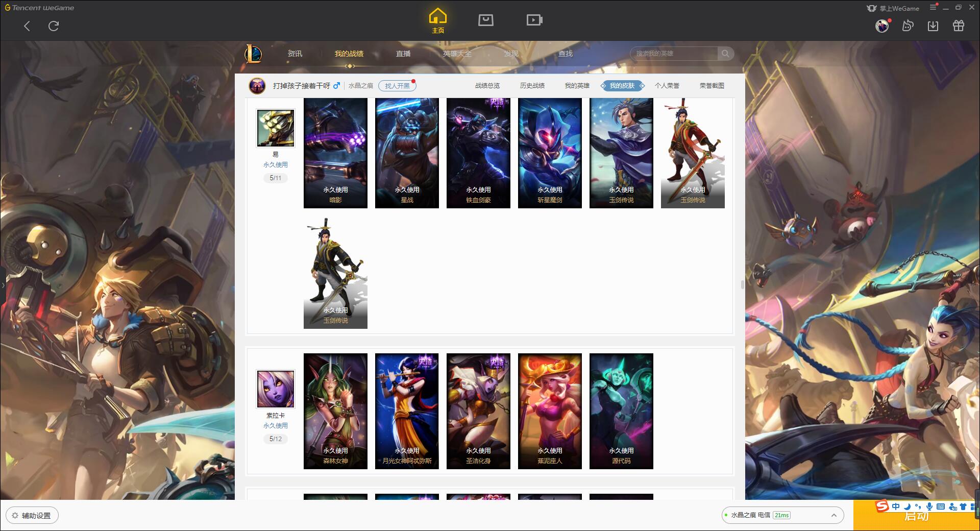Focus the 搜索我的英雄 search field
980x531 pixels.
[x=674, y=54]
